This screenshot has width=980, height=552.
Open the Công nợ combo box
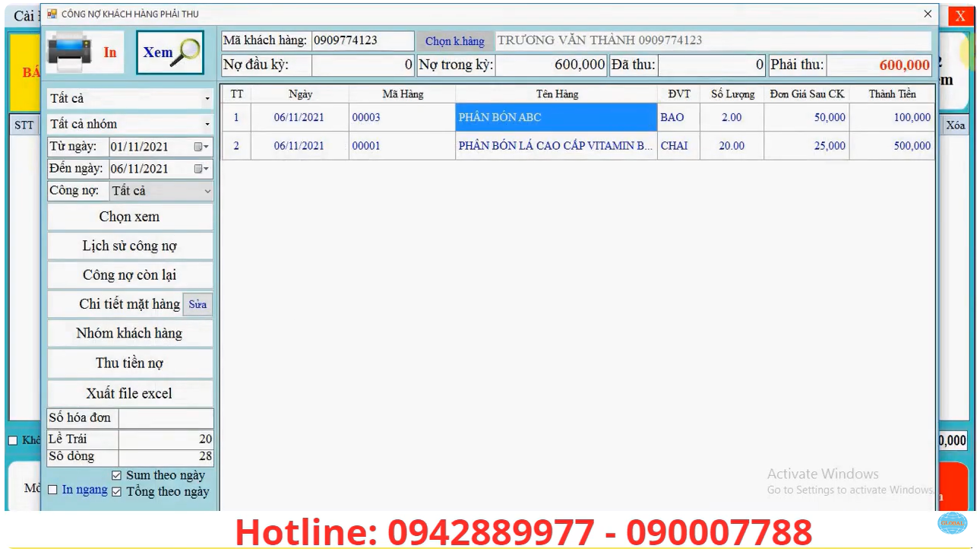pyautogui.click(x=161, y=191)
